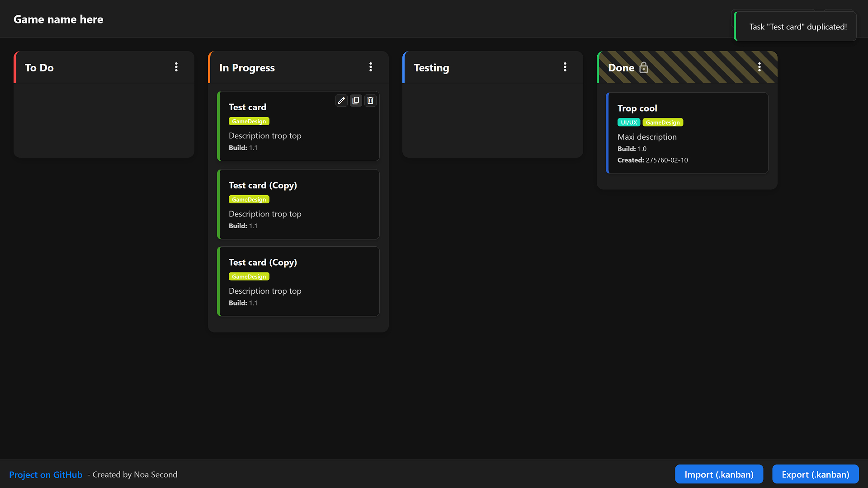Click the GameDesign tag on Trop cool
Image resolution: width=868 pixels, height=488 pixels.
pos(662,122)
